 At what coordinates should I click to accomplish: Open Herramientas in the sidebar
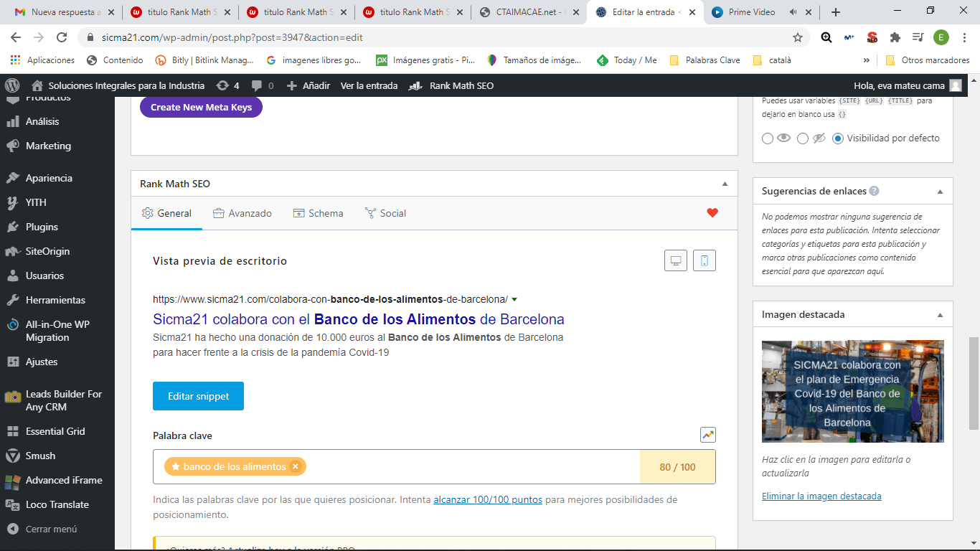coord(55,300)
